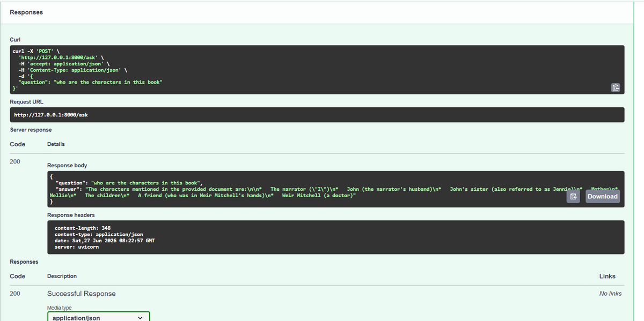Click the 'Links' column header
The height and width of the screenshot is (321, 644).
(608, 276)
